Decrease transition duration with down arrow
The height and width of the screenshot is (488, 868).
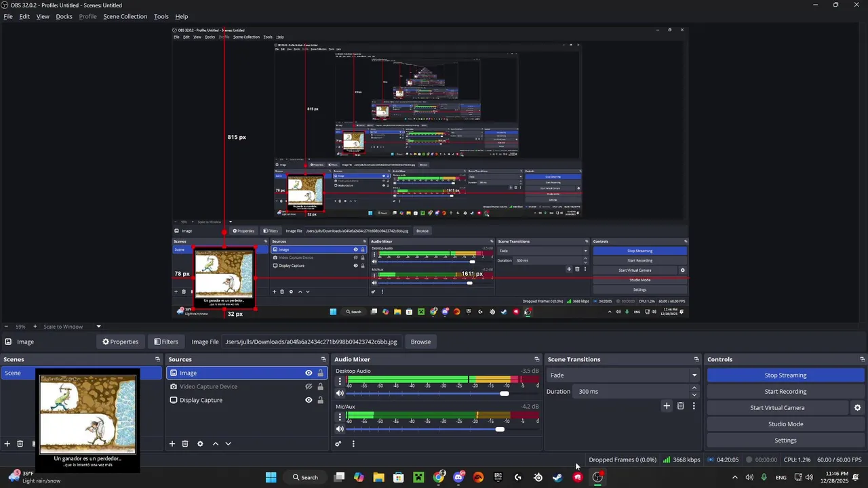pyautogui.click(x=694, y=394)
